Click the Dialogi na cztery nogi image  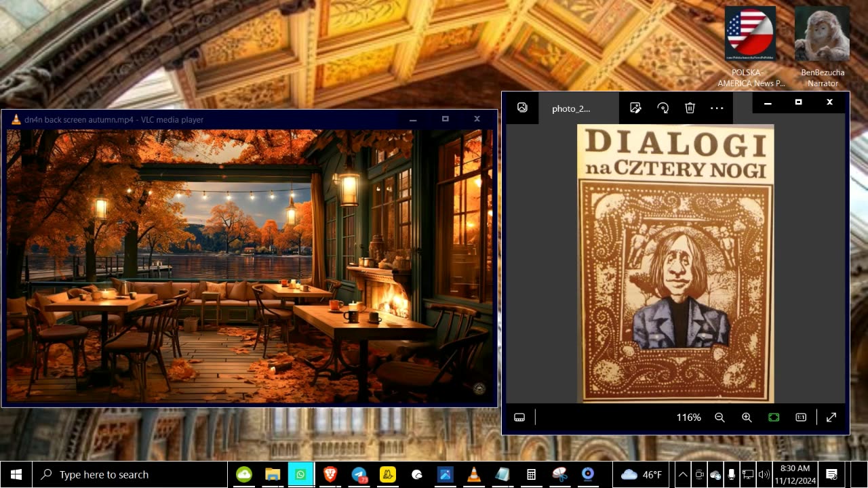click(675, 263)
